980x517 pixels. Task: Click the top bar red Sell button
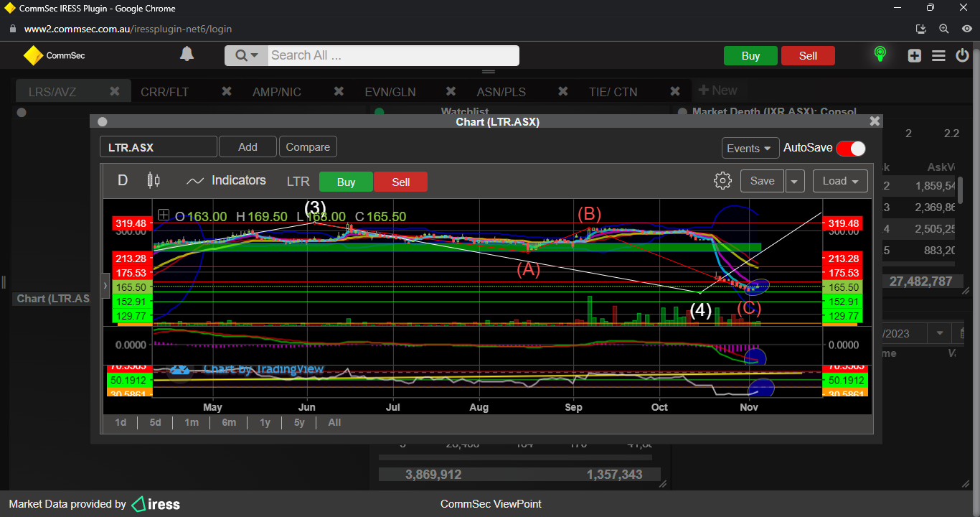808,56
